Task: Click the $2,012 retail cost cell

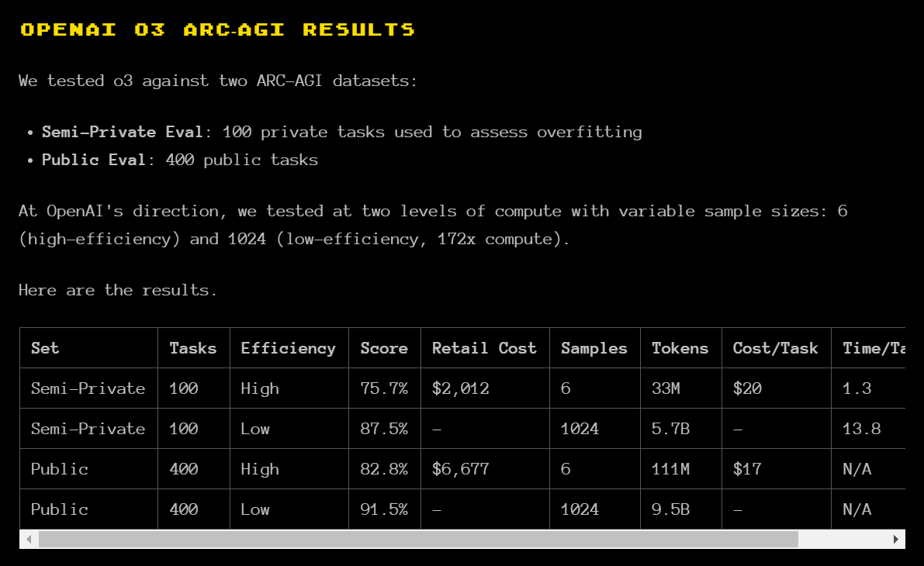Action: 485,388
